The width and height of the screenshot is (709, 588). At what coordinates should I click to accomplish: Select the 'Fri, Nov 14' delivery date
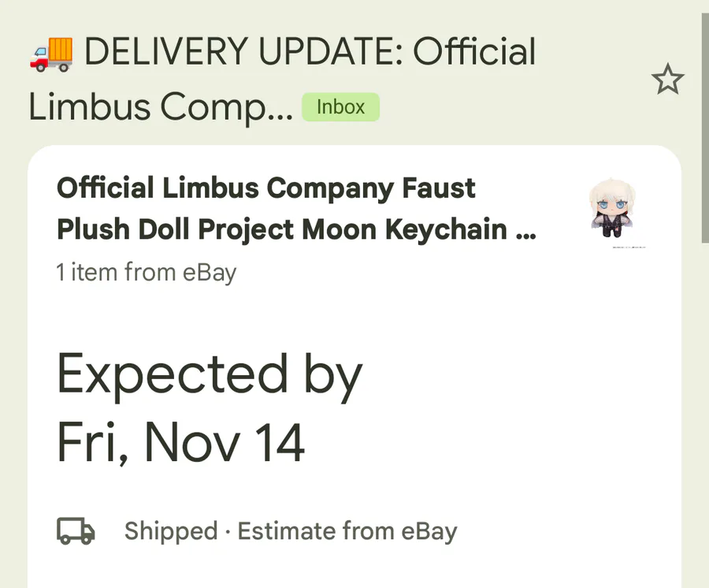[180, 442]
